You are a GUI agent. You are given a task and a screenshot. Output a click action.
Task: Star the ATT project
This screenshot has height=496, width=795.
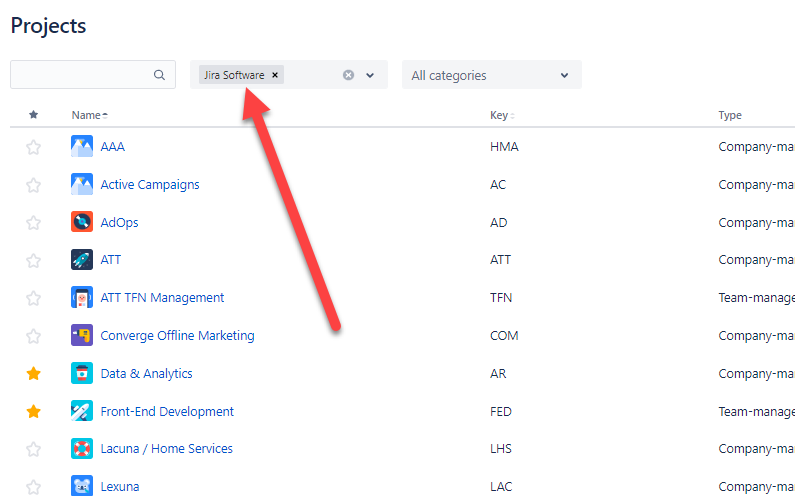[x=33, y=260]
